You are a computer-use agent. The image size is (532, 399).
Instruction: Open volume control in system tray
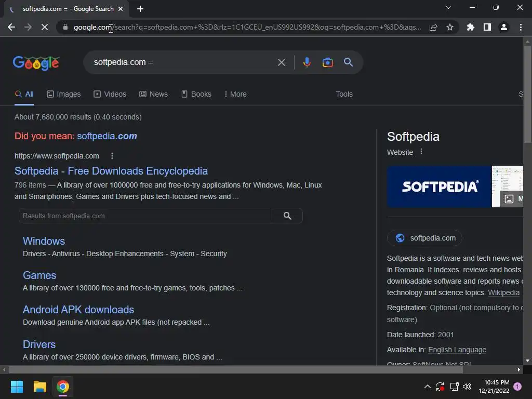click(x=467, y=387)
